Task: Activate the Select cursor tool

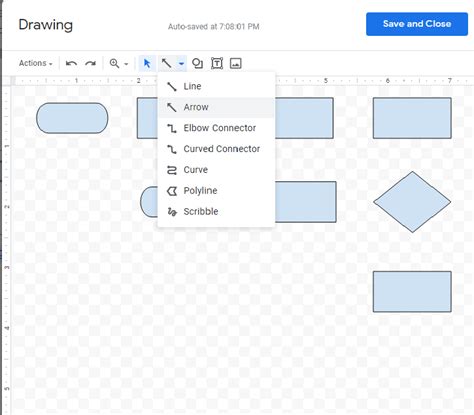Action: [147, 63]
